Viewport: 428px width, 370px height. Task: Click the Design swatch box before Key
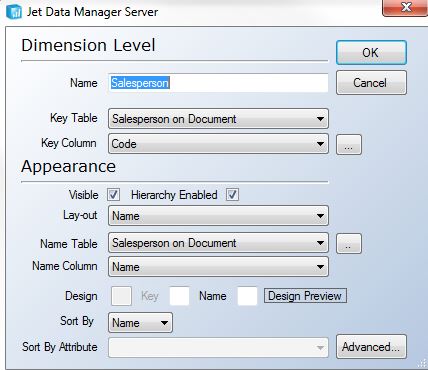point(121,296)
